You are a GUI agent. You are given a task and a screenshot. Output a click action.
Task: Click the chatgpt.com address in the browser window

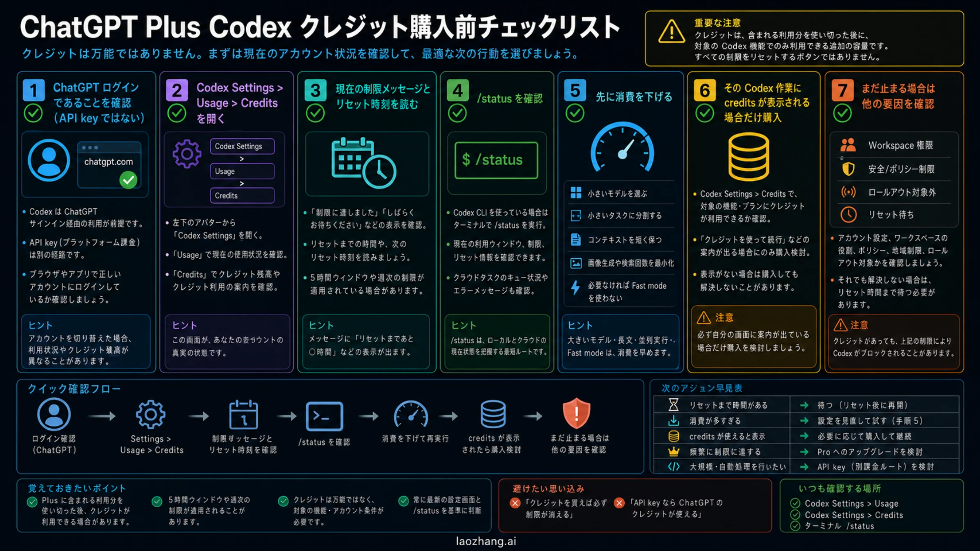click(x=109, y=162)
